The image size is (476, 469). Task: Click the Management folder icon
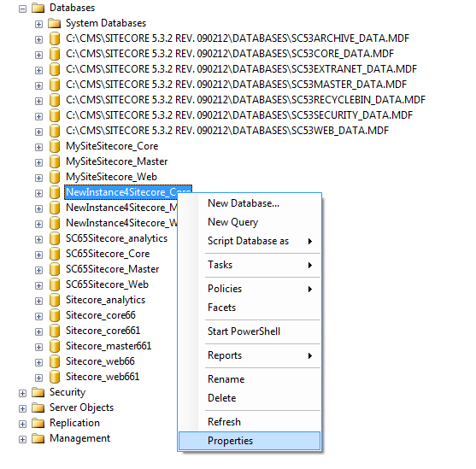point(38,438)
